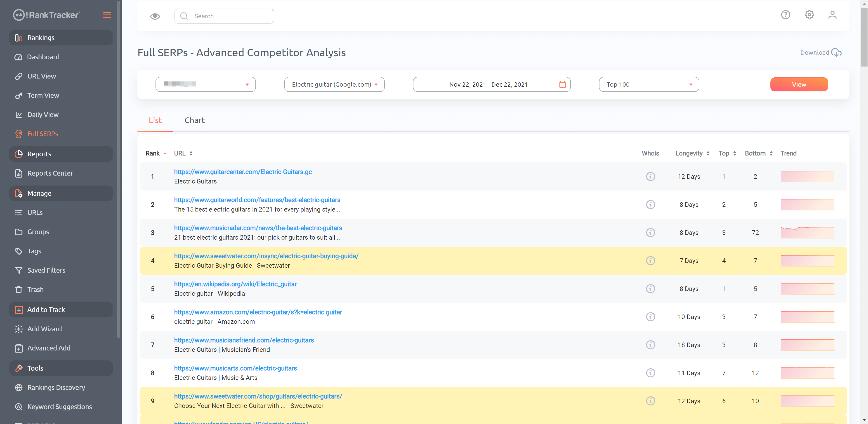Screen dimensions: 868x424
Task: Open guitarcenter.com Electric-Guitars link
Action: 243,172
